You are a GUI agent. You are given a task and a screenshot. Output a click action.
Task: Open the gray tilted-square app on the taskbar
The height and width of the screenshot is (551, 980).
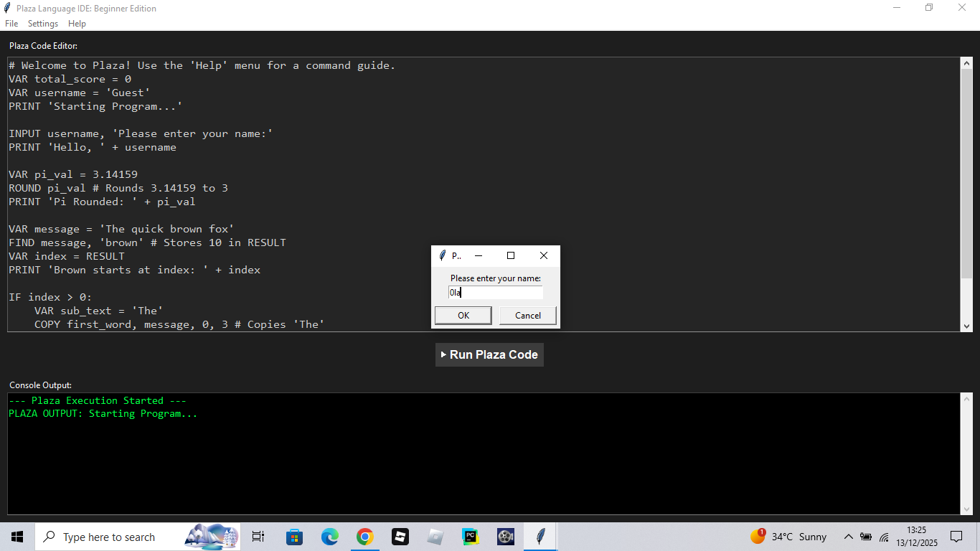435,537
